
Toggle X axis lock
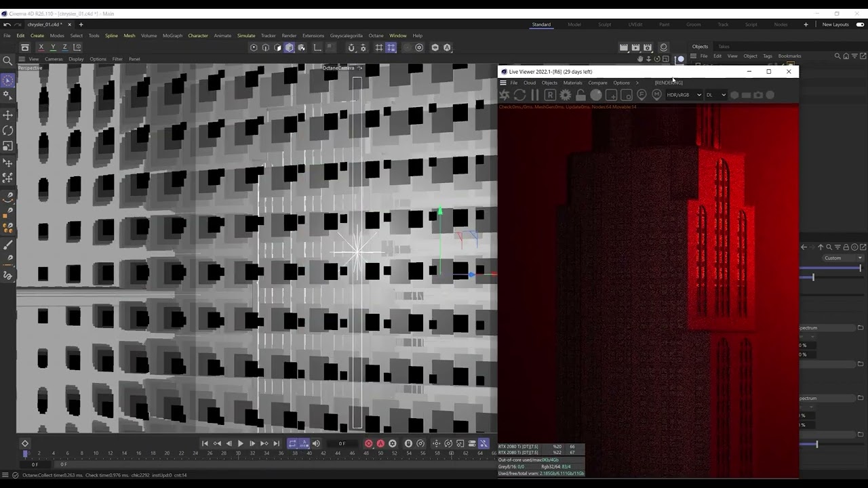click(41, 47)
